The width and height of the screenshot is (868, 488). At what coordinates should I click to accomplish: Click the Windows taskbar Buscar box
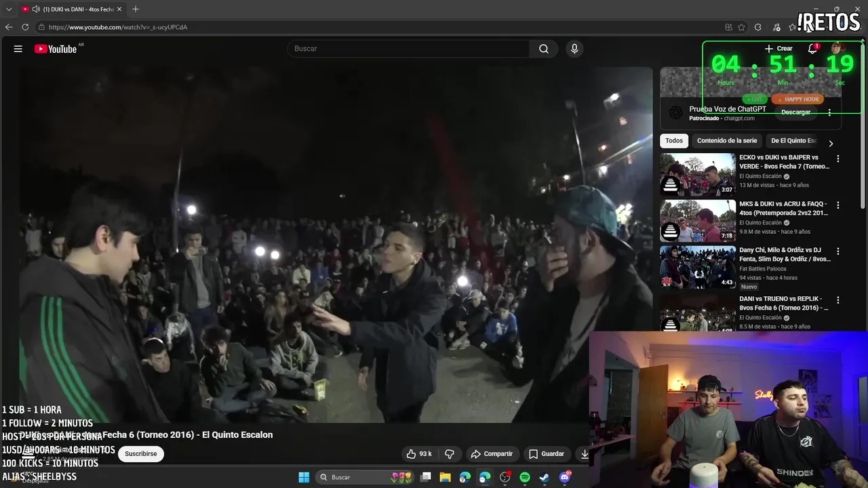coord(366,477)
